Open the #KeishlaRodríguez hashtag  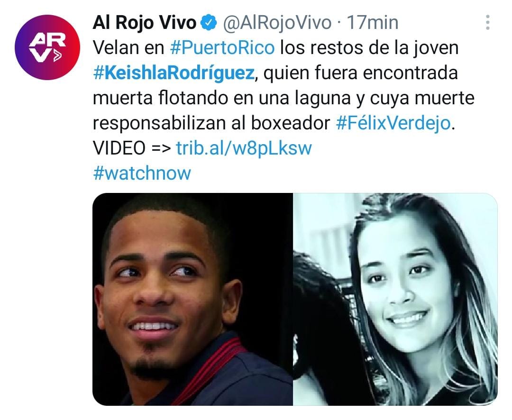pos(174,73)
